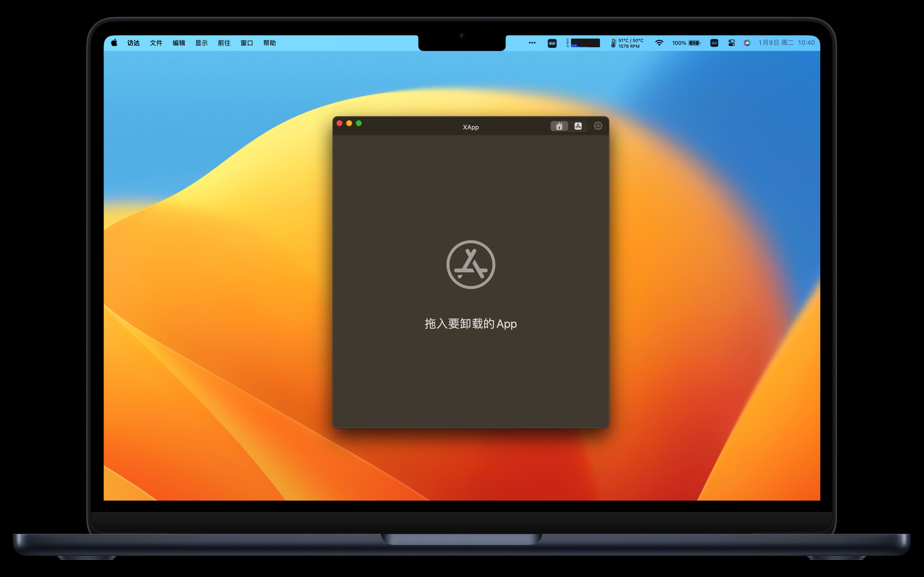Activate Siri from the menu bar
This screenshot has width=924, height=577.
pos(747,43)
